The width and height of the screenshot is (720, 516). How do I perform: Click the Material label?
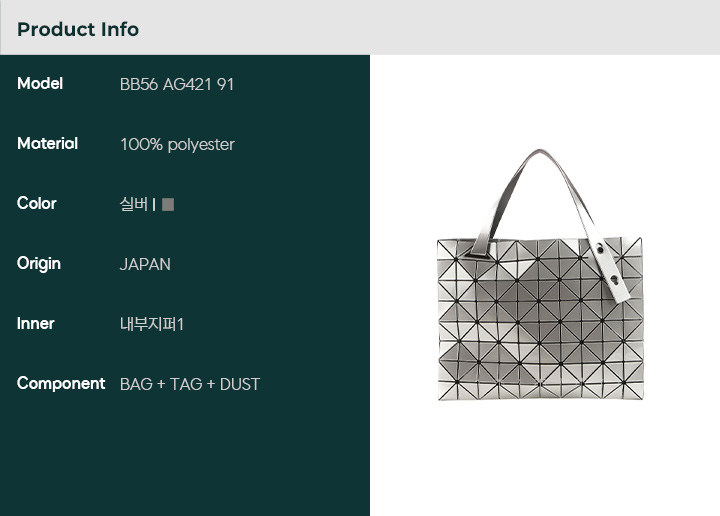point(47,143)
